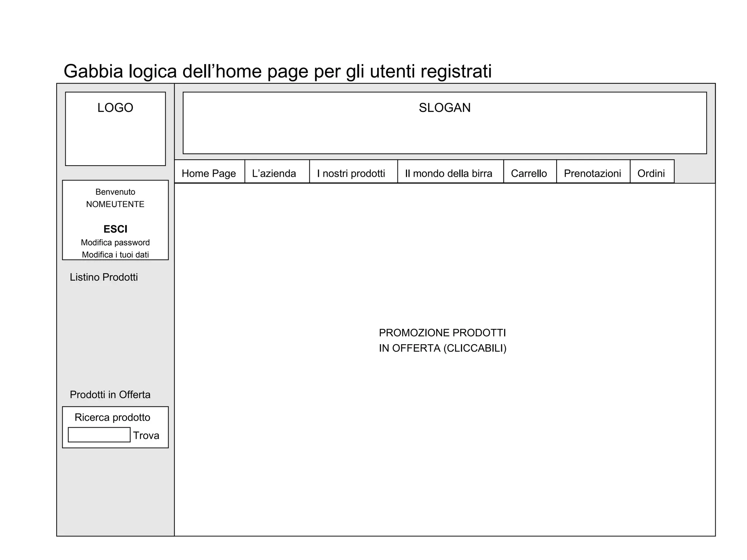
Task: Open the Prenotazioni tab
Action: [592, 173]
